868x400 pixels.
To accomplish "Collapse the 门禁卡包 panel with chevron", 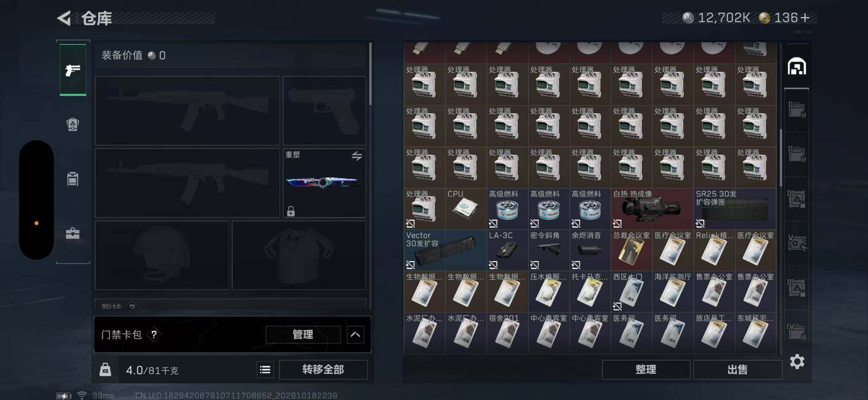I will point(355,335).
